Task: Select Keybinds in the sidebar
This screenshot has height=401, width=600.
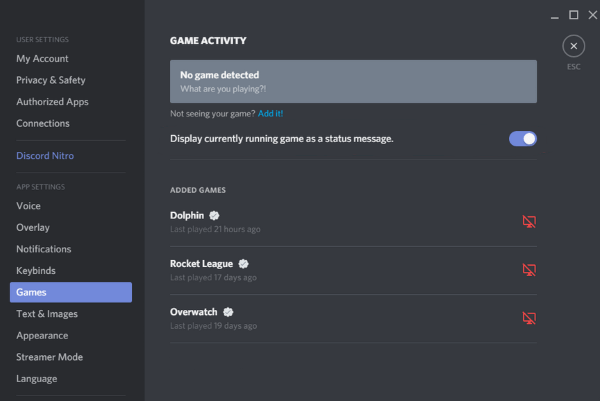Action: pos(36,270)
